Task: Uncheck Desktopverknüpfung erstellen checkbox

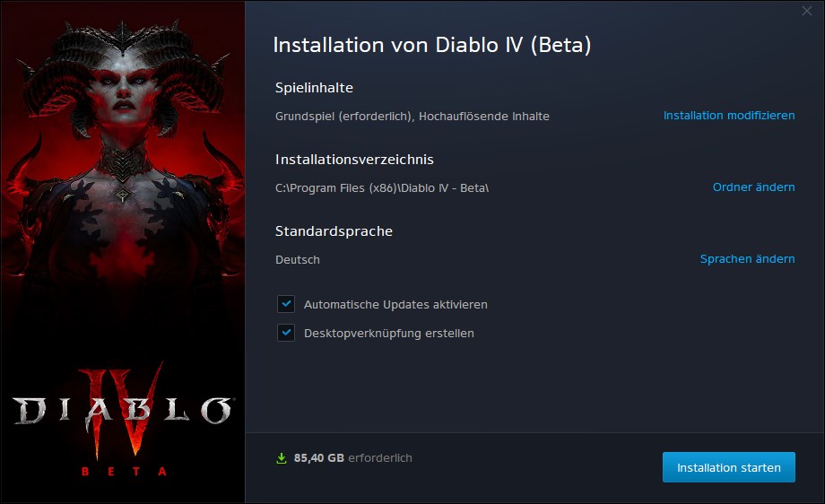Action: click(286, 333)
